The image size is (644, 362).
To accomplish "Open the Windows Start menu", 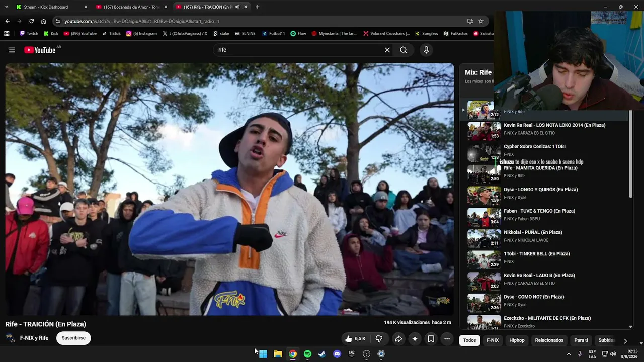I will coord(263,354).
